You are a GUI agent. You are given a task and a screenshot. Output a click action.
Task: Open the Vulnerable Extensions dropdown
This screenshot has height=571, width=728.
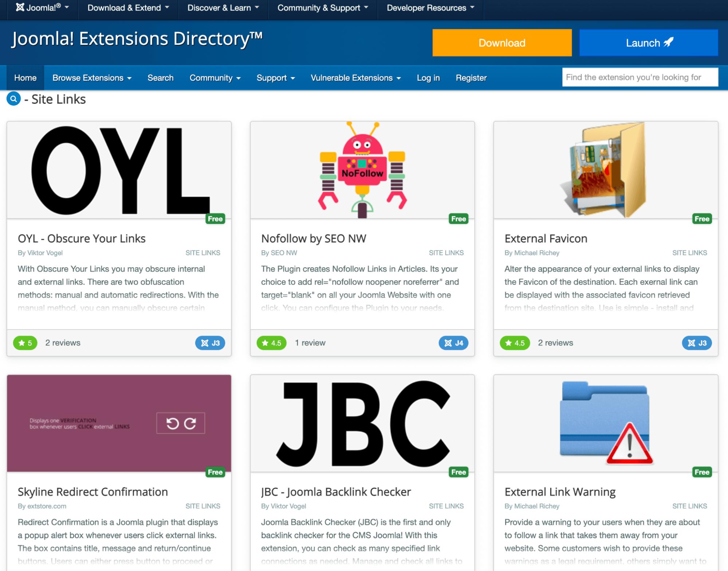[x=355, y=78]
